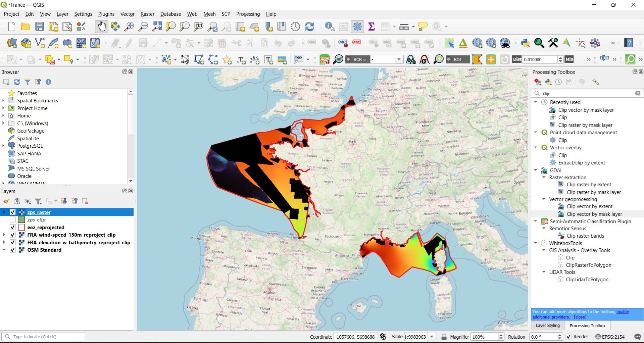Enable visibility of zps_clip layer
The width and height of the screenshot is (644, 343).
(x=13, y=219)
